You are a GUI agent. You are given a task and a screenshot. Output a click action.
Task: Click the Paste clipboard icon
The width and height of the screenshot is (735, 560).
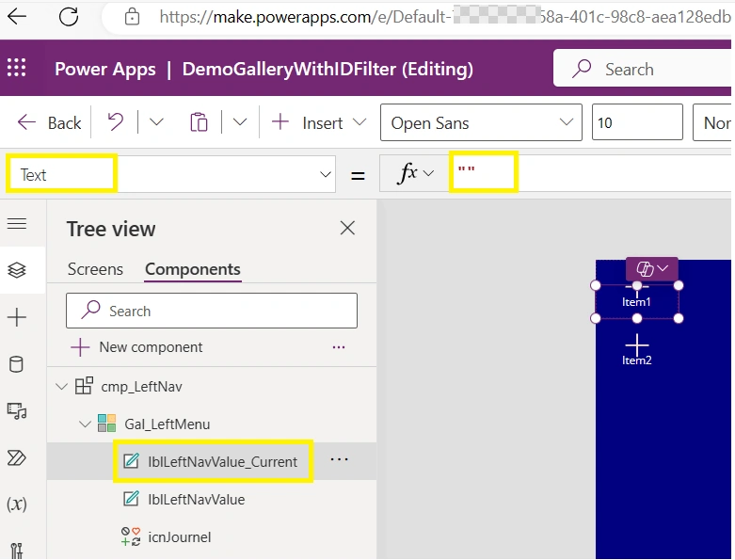click(199, 122)
